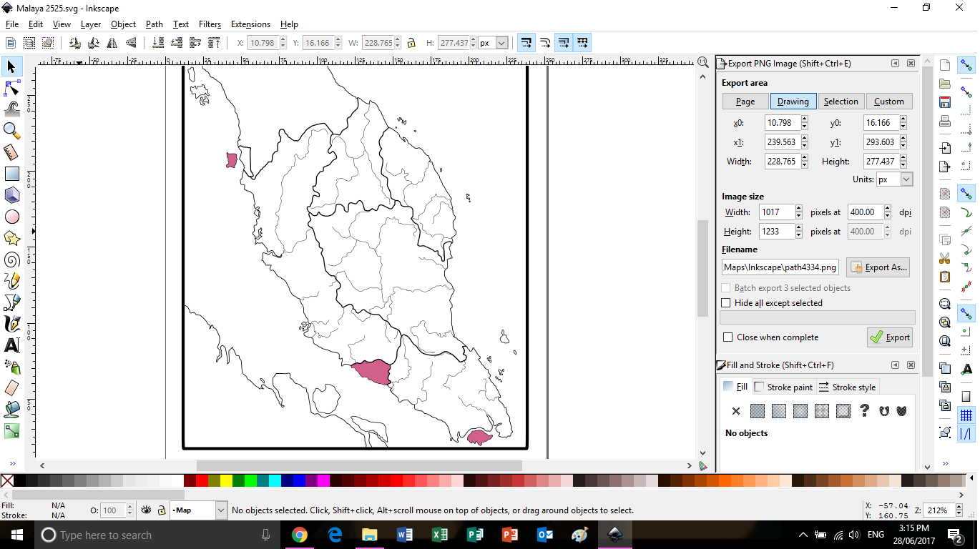Select the Calligraphy tool
This screenshot has height=549, width=980.
(11, 324)
